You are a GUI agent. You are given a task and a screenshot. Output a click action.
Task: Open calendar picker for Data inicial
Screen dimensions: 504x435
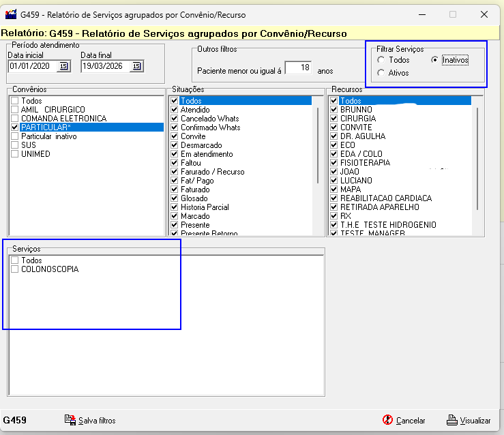[x=64, y=66]
